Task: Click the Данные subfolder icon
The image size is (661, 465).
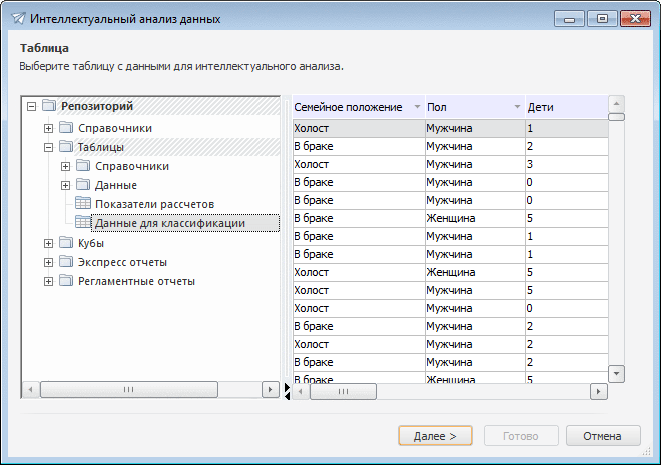Action: pyautogui.click(x=83, y=185)
